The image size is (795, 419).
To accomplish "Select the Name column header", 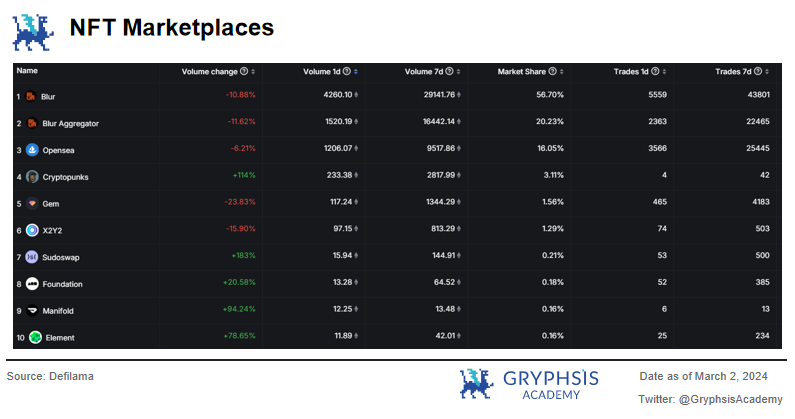I will [x=27, y=71].
